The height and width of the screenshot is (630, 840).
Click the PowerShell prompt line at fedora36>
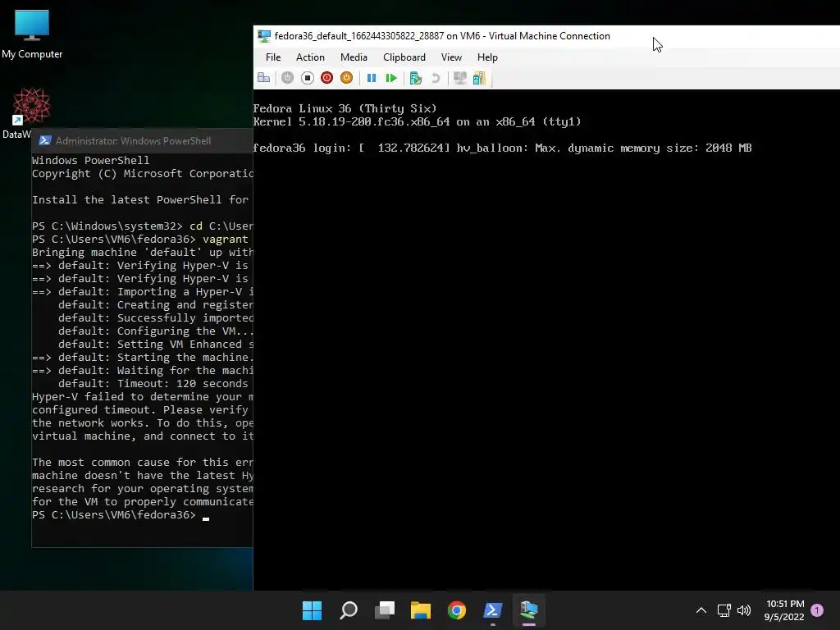click(x=121, y=515)
